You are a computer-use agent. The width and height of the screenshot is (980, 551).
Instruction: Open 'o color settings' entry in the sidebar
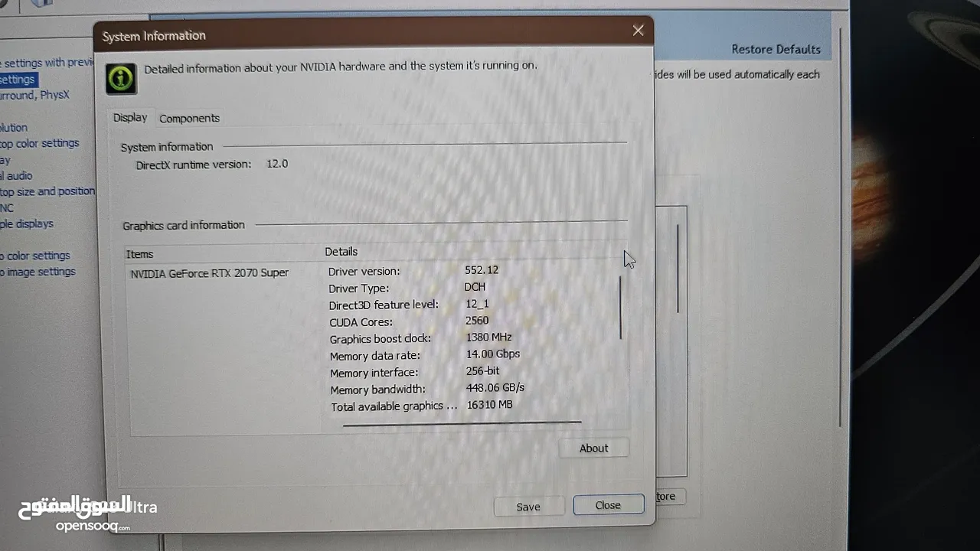click(x=35, y=256)
